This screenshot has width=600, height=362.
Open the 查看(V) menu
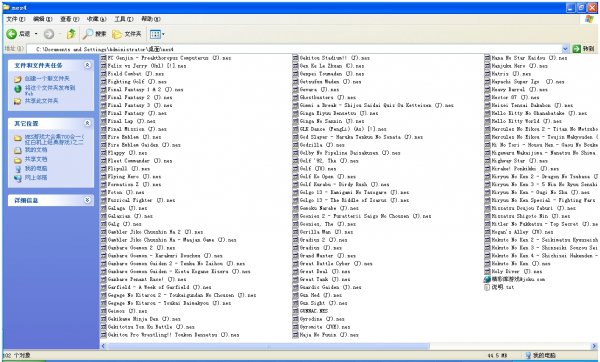[69, 19]
